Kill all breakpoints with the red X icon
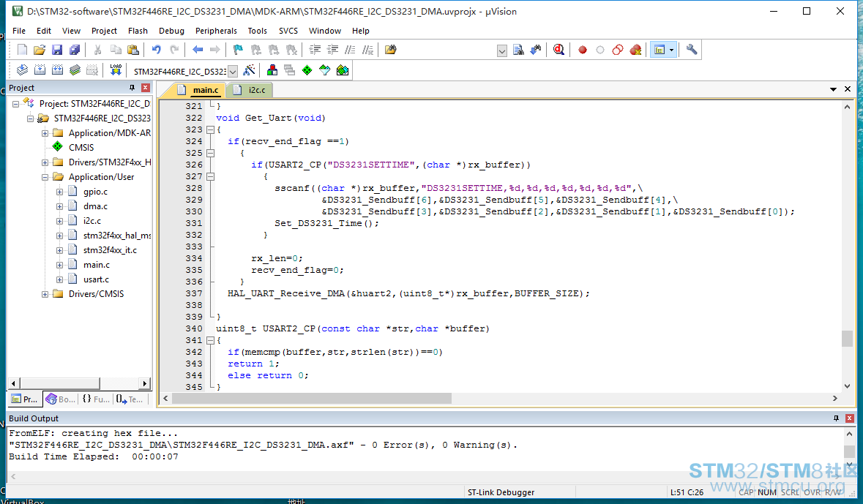The width and height of the screenshot is (863, 504). click(635, 50)
